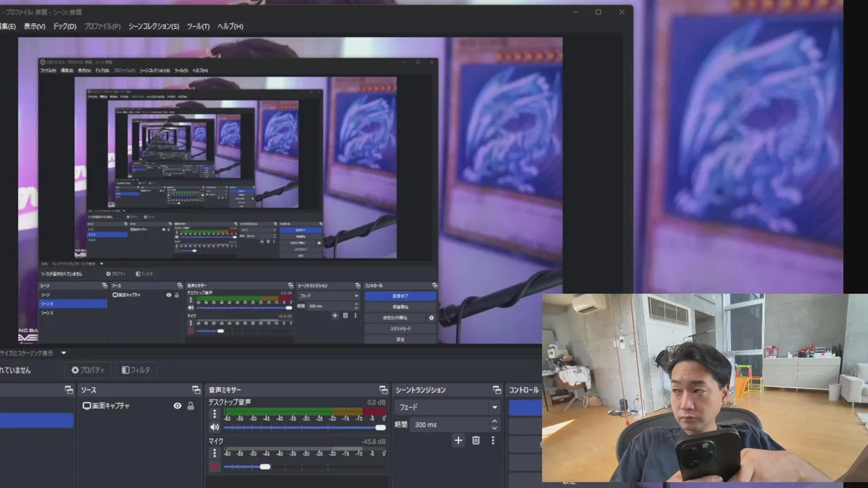Click 設定 button in the largest nested preview

(400, 339)
